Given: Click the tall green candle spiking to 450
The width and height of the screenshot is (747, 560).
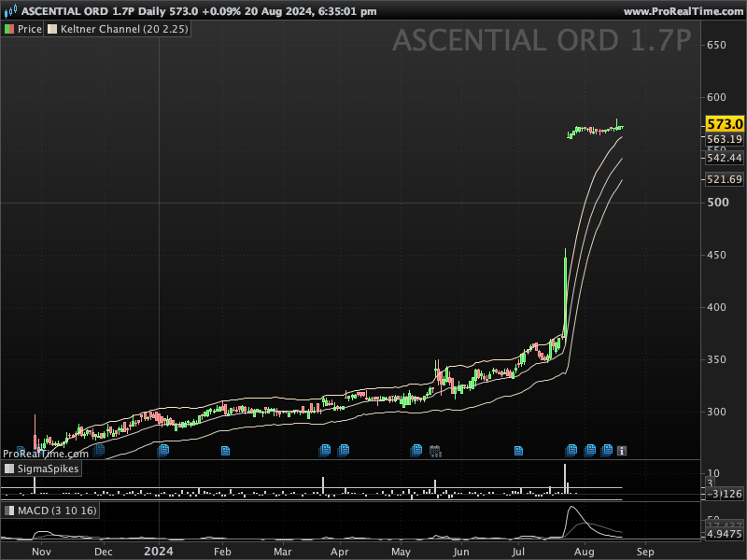Looking at the screenshot, I should (566, 293).
